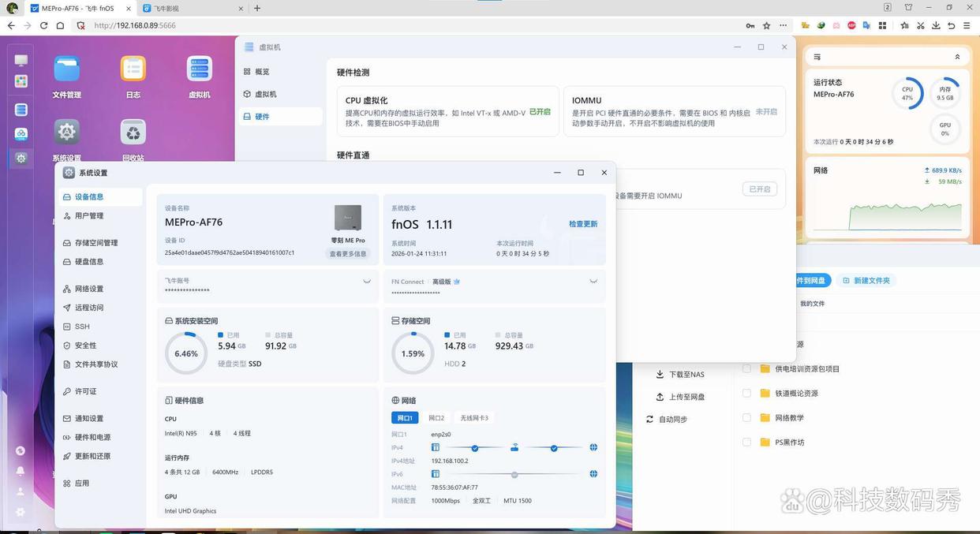Open 安全性 in system settings

[101, 345]
